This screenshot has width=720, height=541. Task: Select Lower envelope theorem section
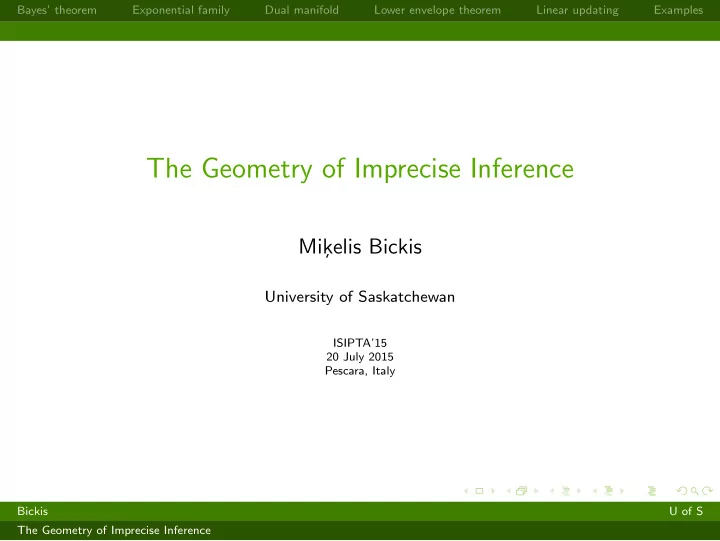pos(437,10)
